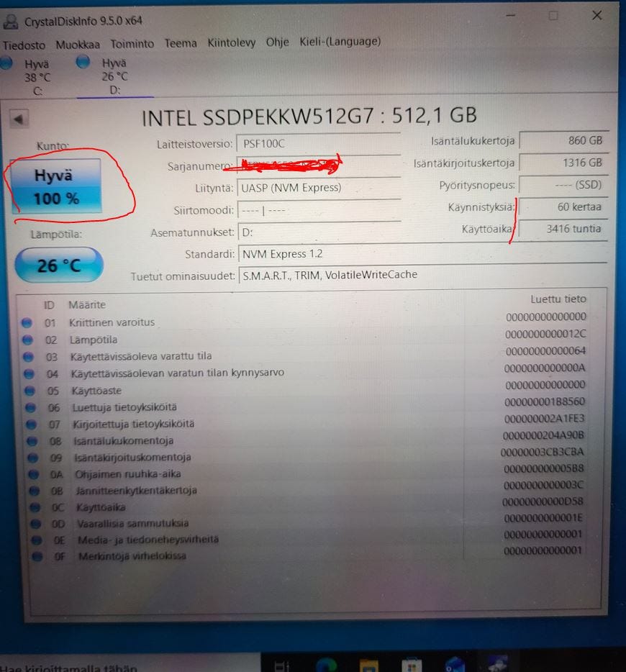Close the CrystalDiskInfo window

tap(597, 15)
